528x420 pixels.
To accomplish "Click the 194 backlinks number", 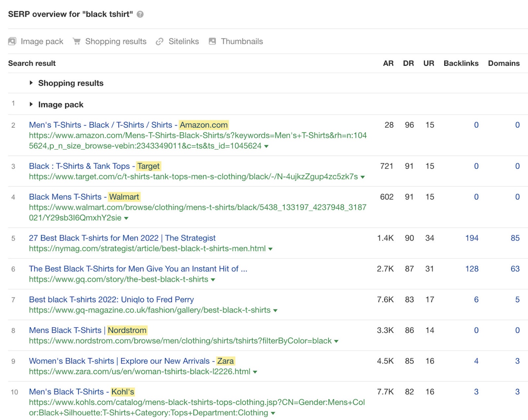I will (x=472, y=238).
